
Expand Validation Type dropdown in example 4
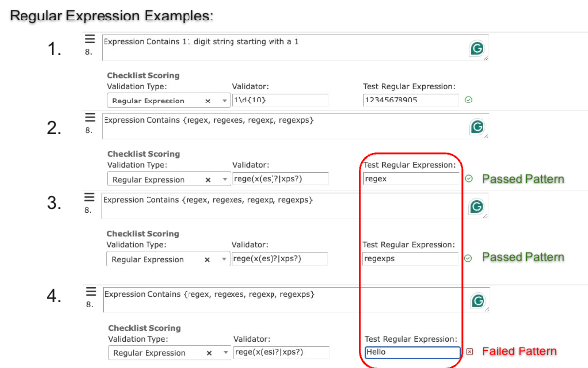point(225,353)
